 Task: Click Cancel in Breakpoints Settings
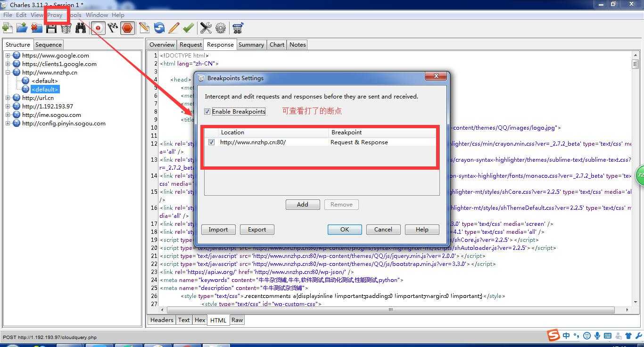point(383,230)
